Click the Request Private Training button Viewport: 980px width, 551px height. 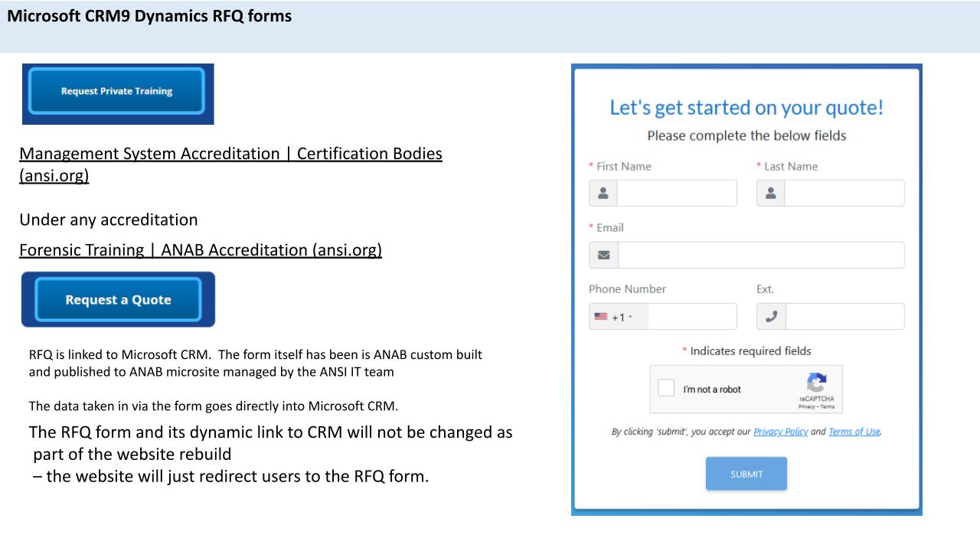117,91
